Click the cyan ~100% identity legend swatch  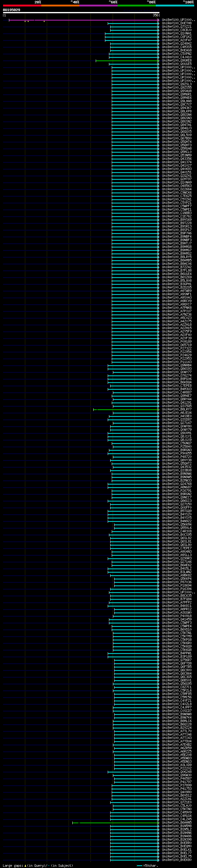[x=175, y=6]
